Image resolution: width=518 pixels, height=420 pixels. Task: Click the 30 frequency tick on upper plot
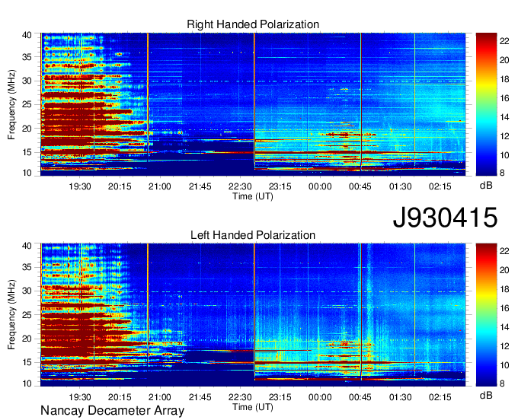tap(27, 81)
